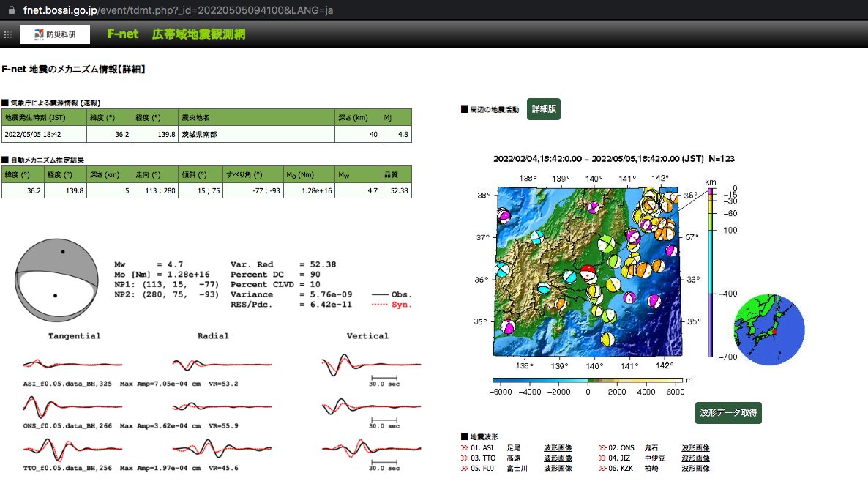Click the moment value 1.28e+16 table cell
Viewport: 868px width, 495px height.
(x=309, y=190)
